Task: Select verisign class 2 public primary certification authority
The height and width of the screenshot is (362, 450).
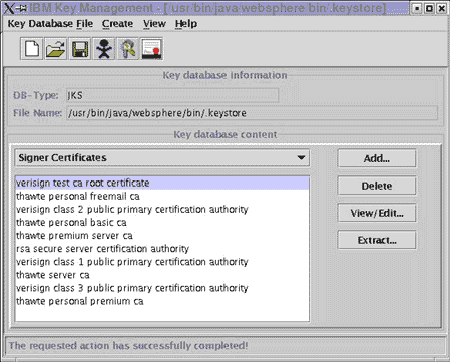Action: [x=162, y=209]
